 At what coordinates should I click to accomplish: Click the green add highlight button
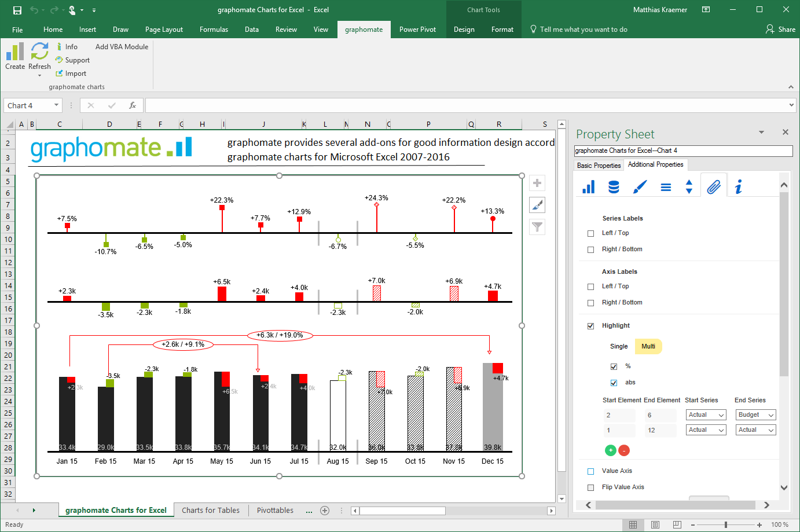tap(610, 450)
